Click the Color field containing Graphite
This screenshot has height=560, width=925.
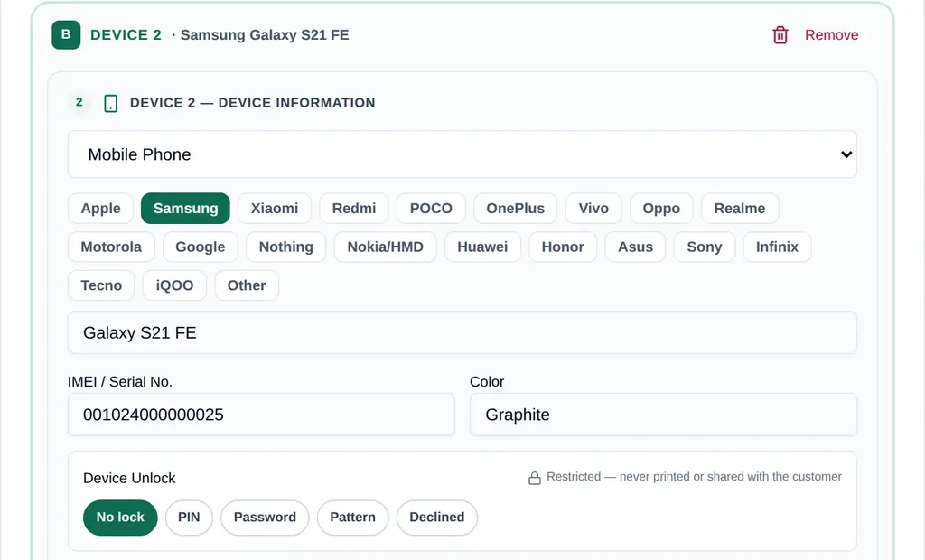click(x=664, y=415)
